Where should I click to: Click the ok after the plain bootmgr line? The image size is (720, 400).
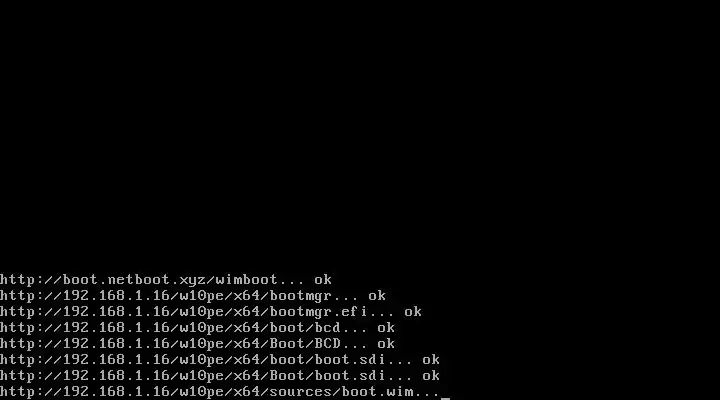(x=377, y=296)
